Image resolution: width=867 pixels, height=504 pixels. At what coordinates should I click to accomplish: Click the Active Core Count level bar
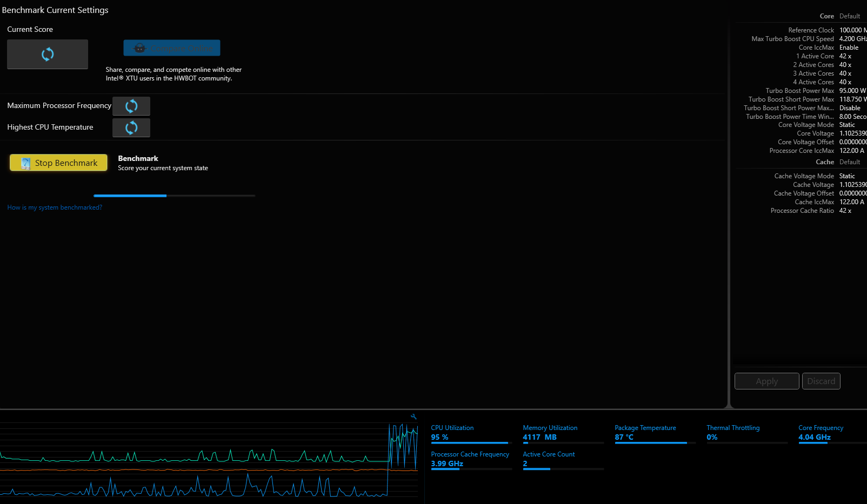click(x=563, y=469)
